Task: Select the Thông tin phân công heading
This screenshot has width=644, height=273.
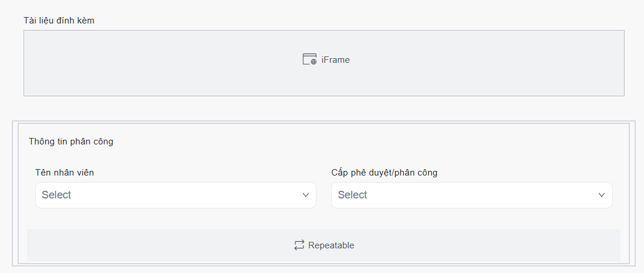Action: (x=71, y=141)
